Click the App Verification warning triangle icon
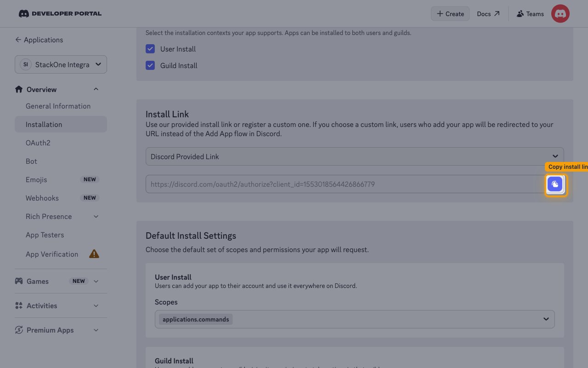 pos(94,254)
